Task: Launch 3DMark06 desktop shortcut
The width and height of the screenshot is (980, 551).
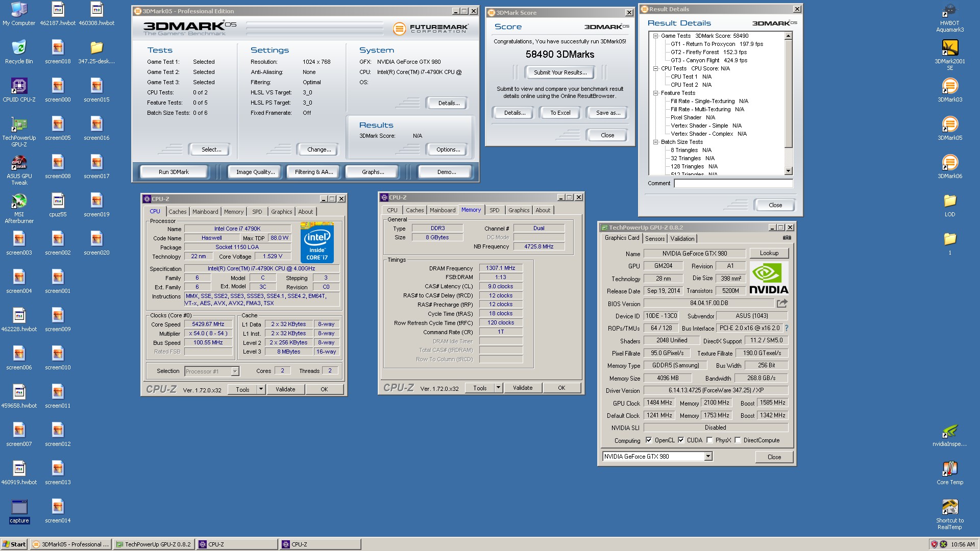Action: (950, 167)
